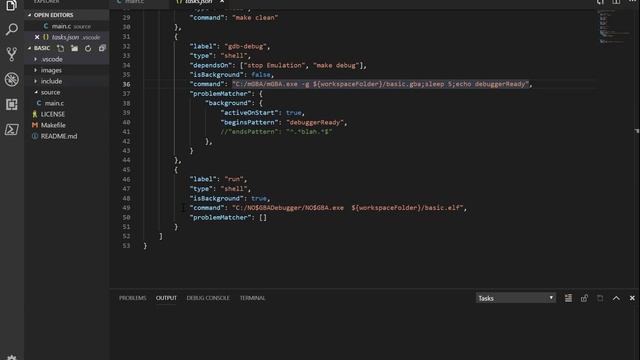Open main.c under source folder

click(x=54, y=103)
